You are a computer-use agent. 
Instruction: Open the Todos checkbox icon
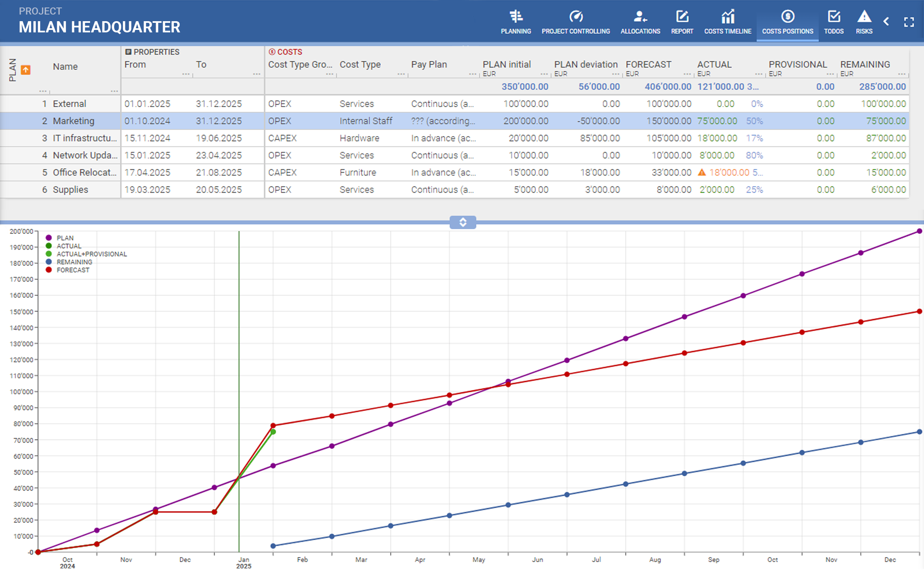click(x=834, y=17)
